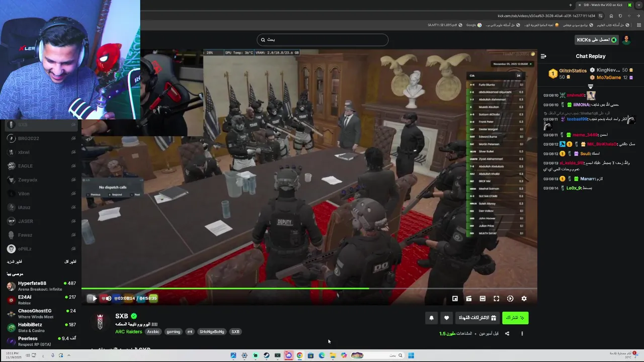Open E24AI recommended channel
This screenshot has height=362, width=644.
pos(41,300)
